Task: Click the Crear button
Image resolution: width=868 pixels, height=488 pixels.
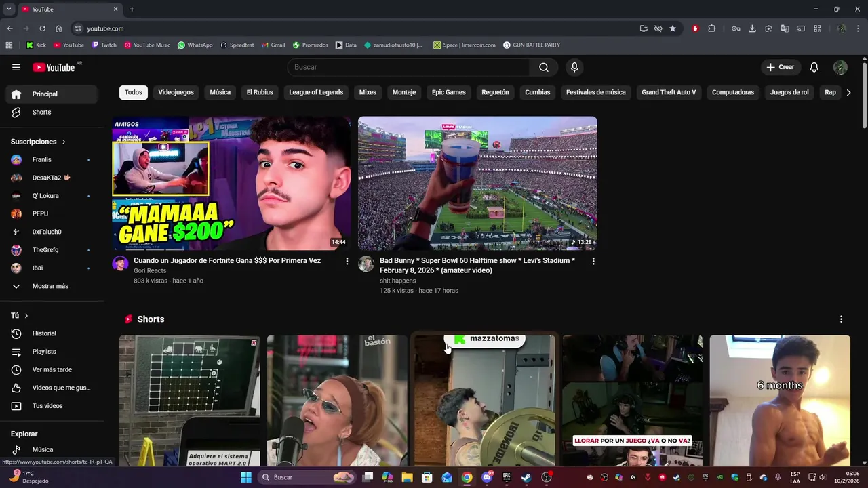Action: point(780,67)
